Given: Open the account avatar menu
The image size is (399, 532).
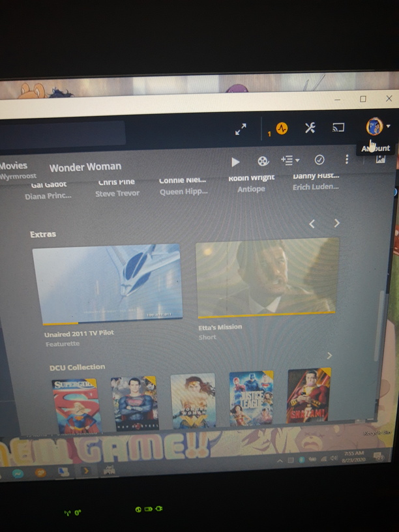Looking at the screenshot, I should 375,126.
